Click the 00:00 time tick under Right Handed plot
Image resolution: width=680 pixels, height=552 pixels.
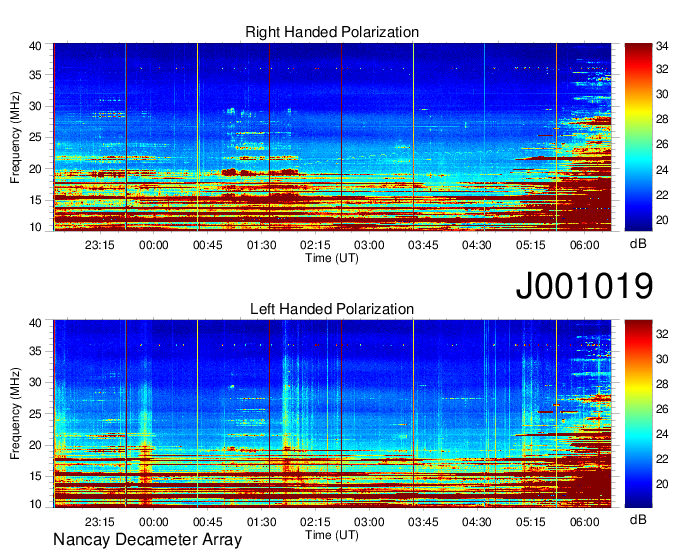click(x=154, y=245)
